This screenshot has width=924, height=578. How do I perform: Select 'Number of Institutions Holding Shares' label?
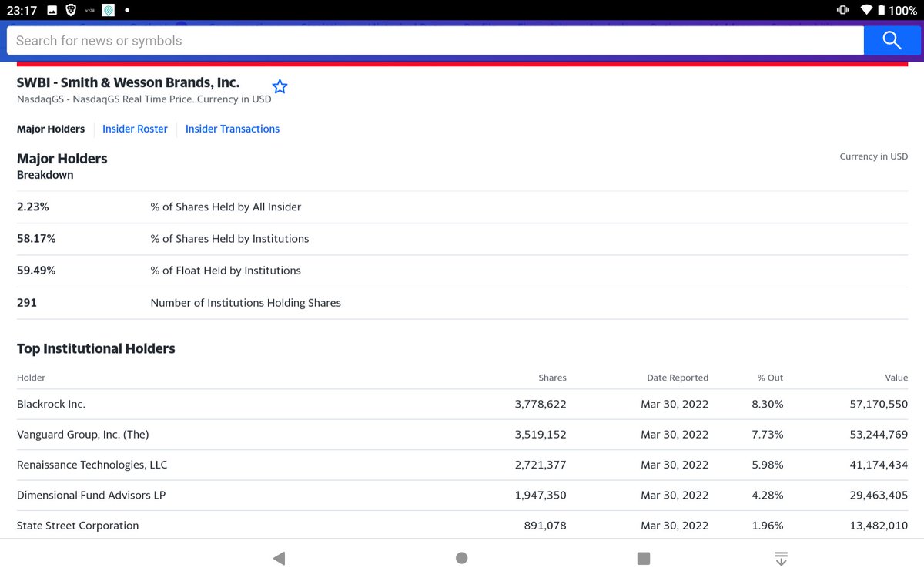pos(246,303)
